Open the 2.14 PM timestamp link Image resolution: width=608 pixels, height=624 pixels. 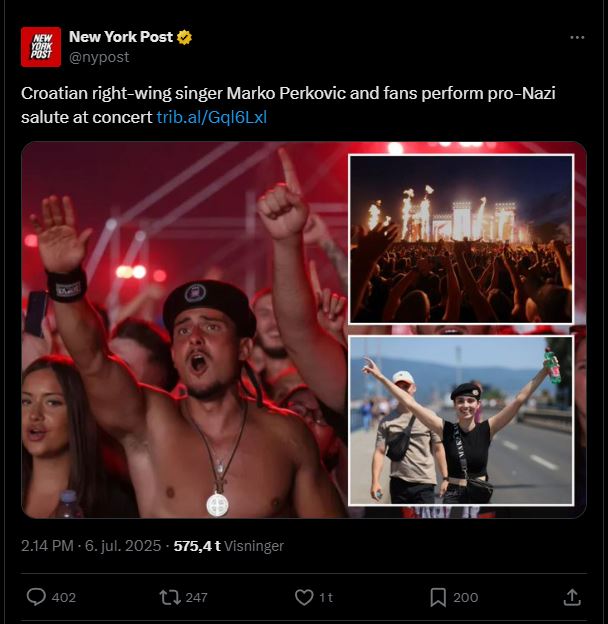coord(47,546)
